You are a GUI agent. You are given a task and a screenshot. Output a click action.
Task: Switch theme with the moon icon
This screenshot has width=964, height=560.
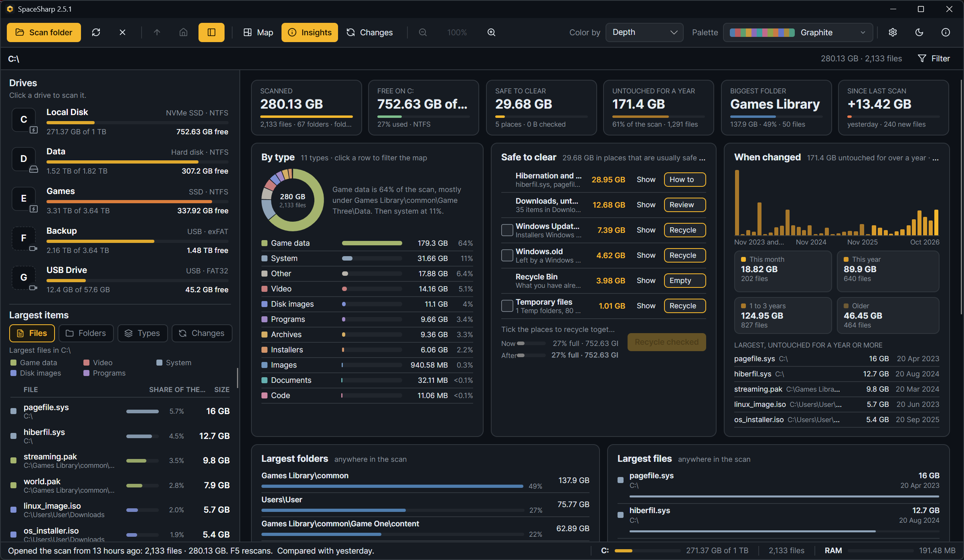[919, 32]
